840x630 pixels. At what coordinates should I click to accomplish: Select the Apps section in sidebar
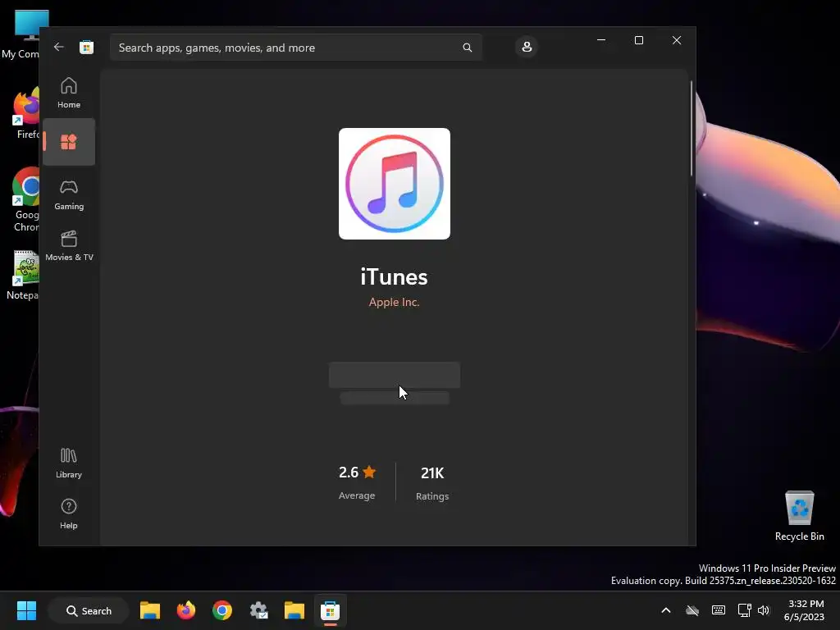[69, 142]
